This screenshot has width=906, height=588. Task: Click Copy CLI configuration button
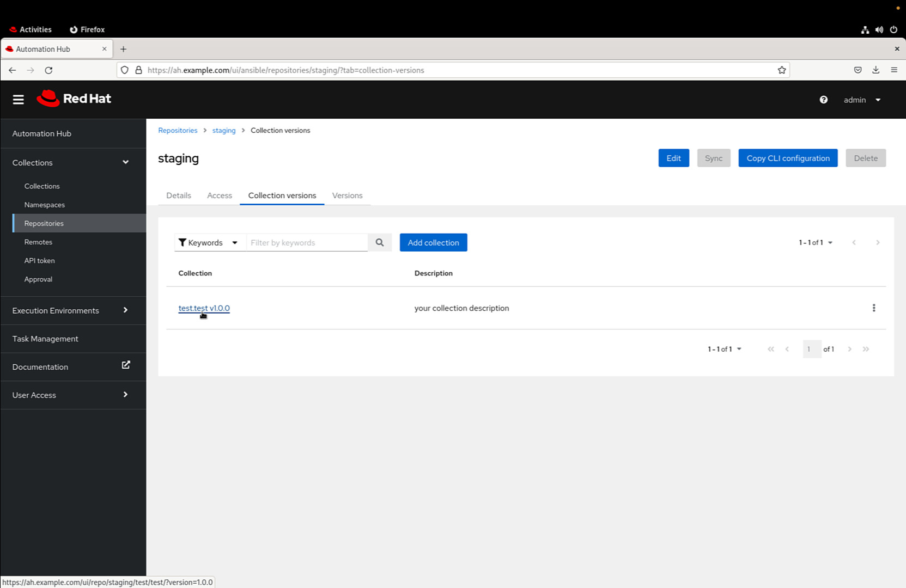coord(788,158)
